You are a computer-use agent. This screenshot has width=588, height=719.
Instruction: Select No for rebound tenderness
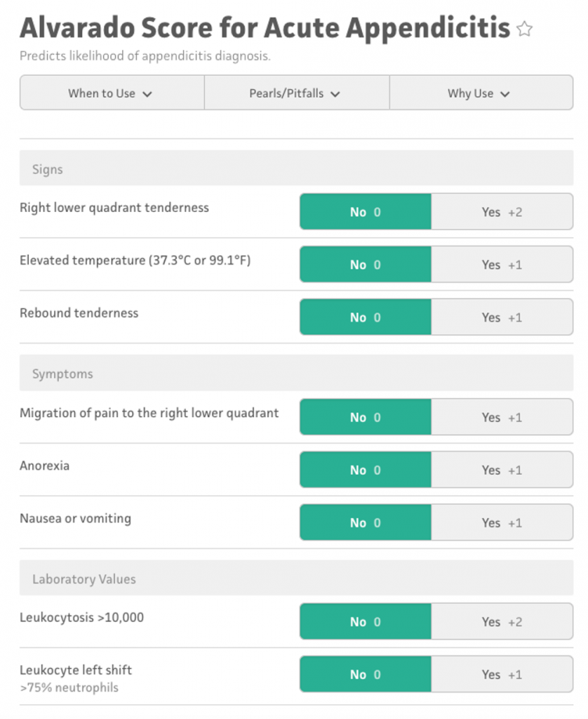(x=366, y=317)
